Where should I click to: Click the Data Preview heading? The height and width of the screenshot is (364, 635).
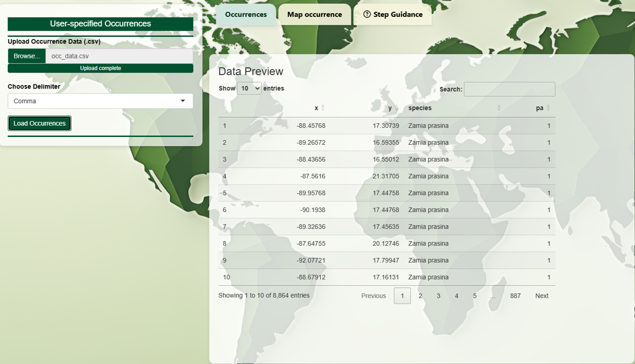pos(251,72)
